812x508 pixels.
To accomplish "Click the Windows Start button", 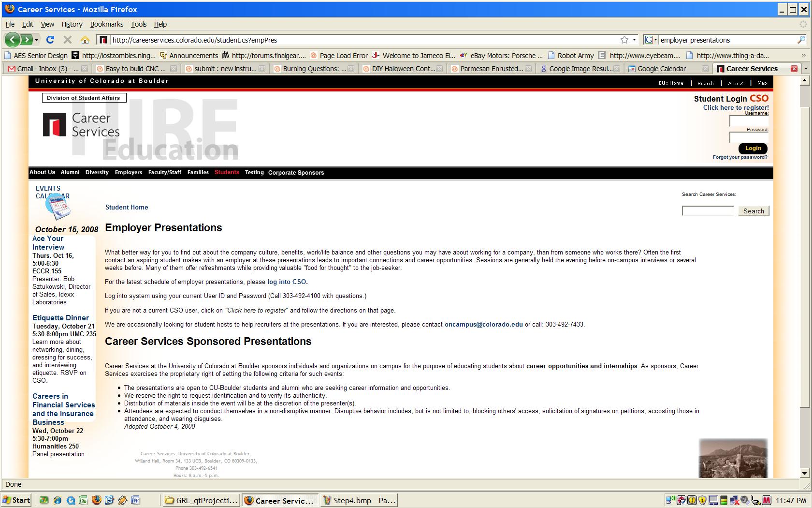I will tap(16, 500).
